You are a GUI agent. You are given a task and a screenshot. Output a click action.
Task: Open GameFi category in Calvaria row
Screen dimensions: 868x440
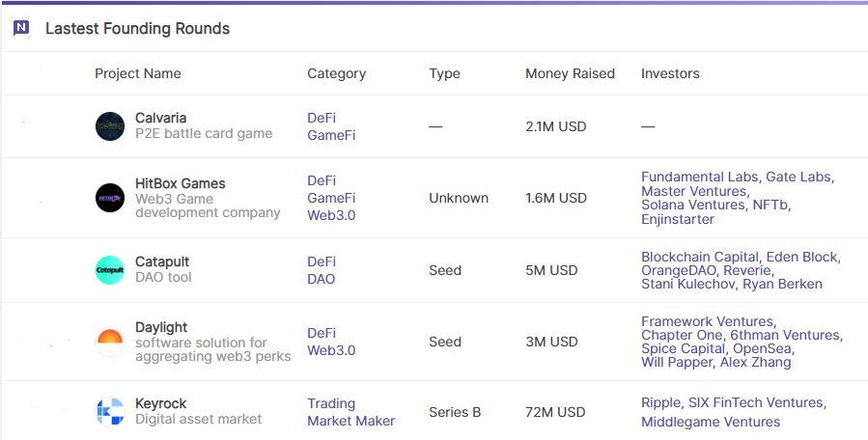pos(331,135)
